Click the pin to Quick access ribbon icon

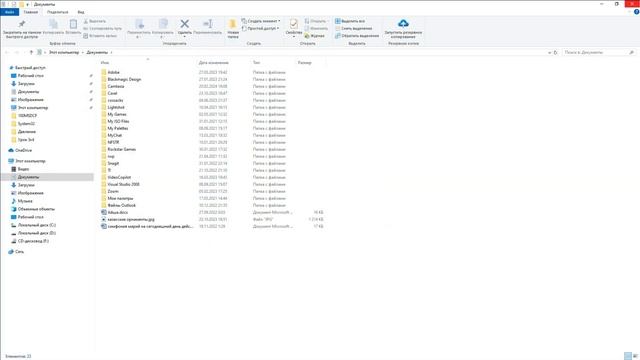22,24
